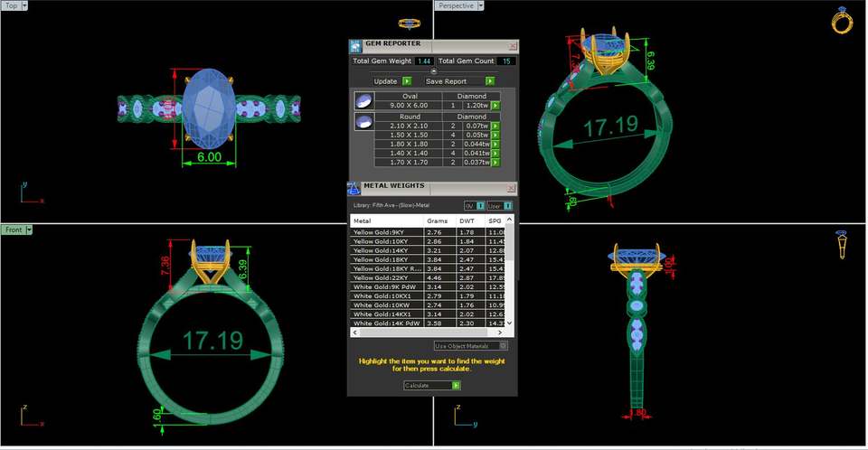The height and width of the screenshot is (450, 868).
Task: Click green arrow beside 0.05tw row
Action: click(x=495, y=135)
